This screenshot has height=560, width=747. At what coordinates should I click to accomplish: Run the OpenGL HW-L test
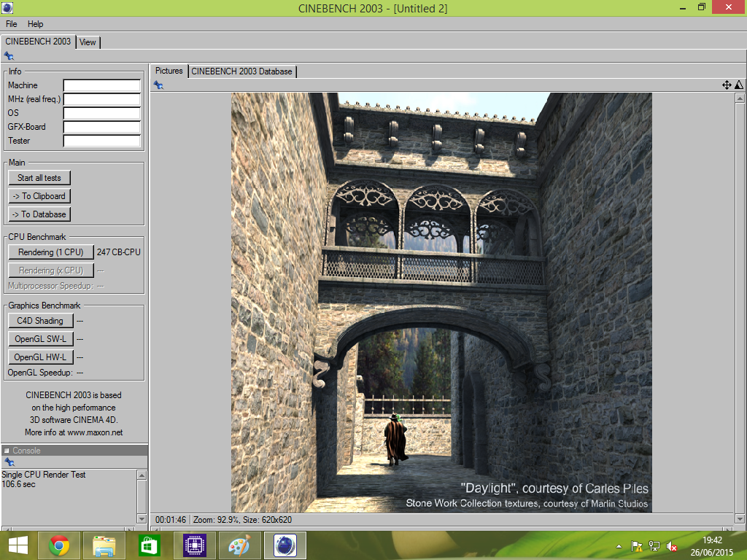tap(41, 357)
